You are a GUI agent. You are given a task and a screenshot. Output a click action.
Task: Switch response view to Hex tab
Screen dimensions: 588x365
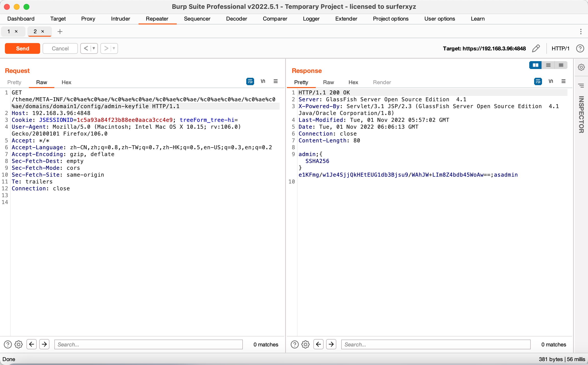pos(353,82)
